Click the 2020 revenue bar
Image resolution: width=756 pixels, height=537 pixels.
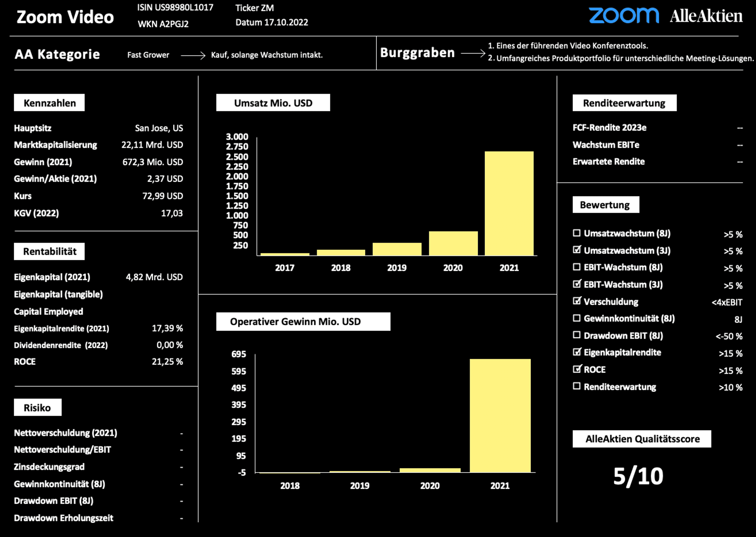click(x=453, y=243)
